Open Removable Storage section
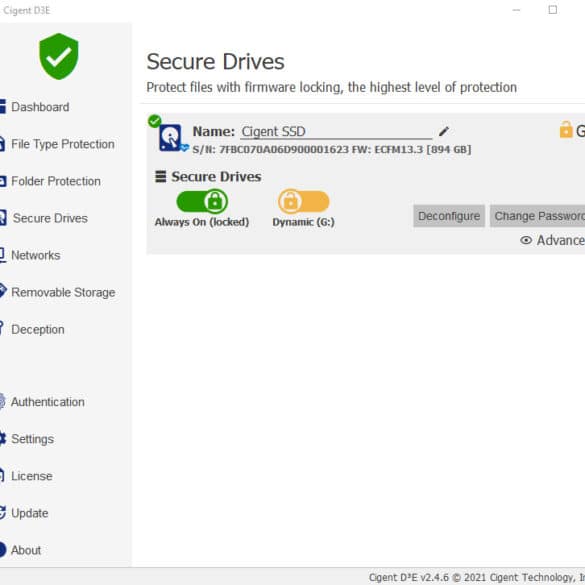The height and width of the screenshot is (585, 585). point(63,292)
